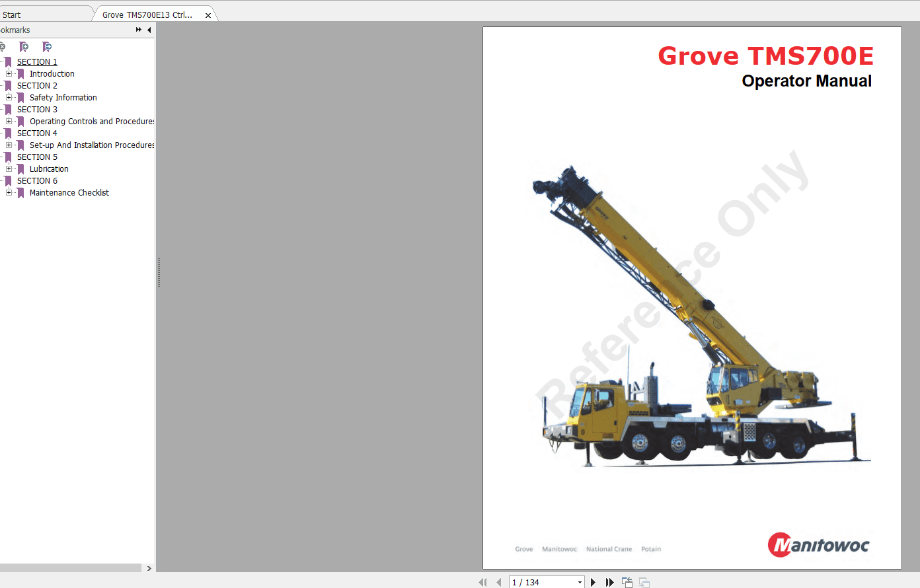
Task: Collapse the Bookmarks panel
Action: pyautogui.click(x=149, y=30)
